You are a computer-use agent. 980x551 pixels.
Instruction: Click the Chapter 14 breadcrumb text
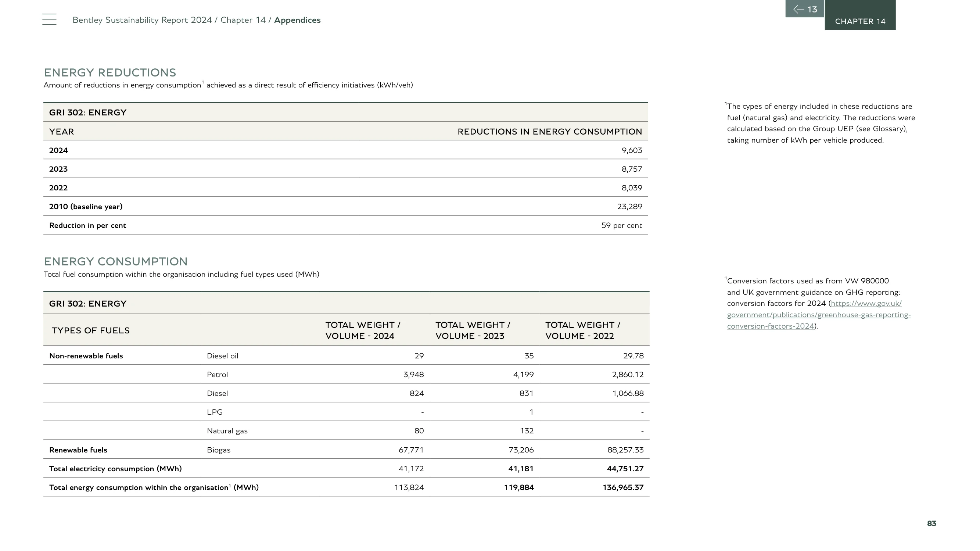[x=243, y=20]
